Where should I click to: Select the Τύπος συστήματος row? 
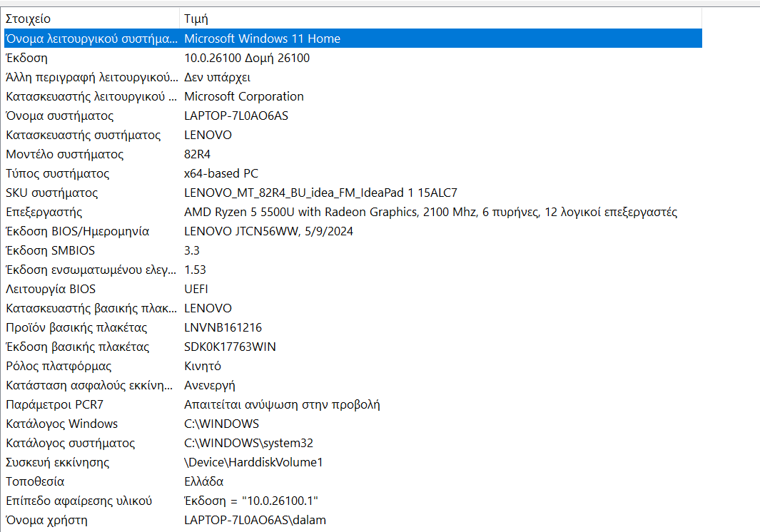pyautogui.click(x=353, y=173)
